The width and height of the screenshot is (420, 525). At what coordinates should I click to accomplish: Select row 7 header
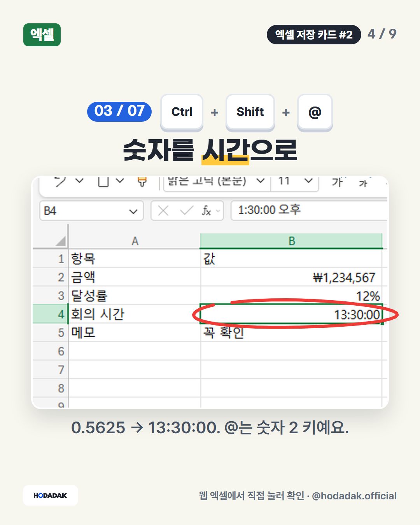51,369
